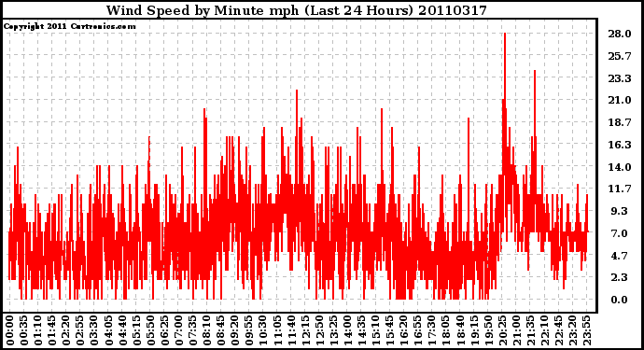Click the 'Copyright 2011 Cartronics.com' text

coord(69,26)
